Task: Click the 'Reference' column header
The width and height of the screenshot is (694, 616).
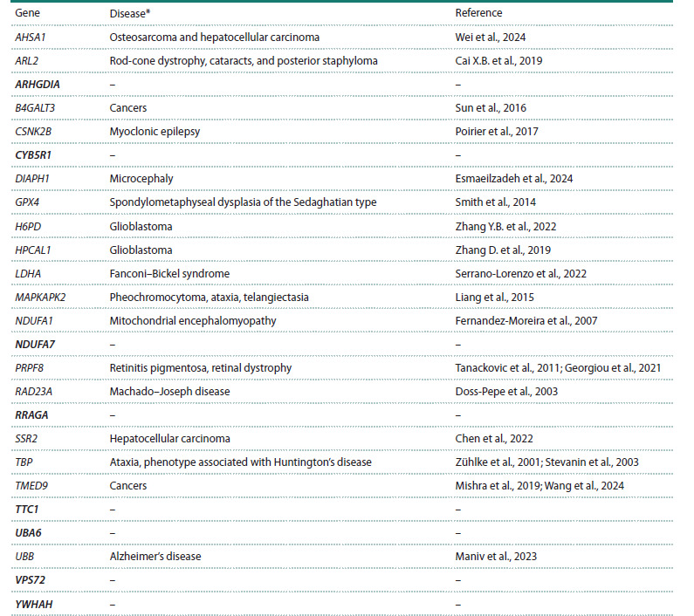Action: 478,13
